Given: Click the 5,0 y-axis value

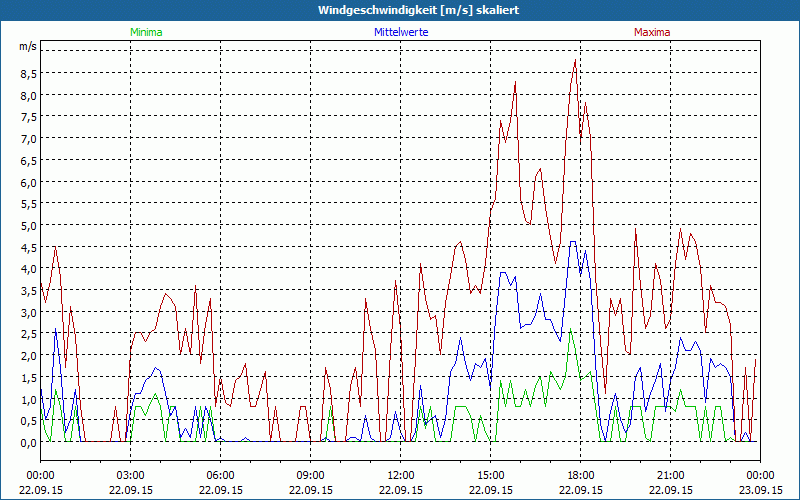Looking at the screenshot, I should [x=28, y=226].
